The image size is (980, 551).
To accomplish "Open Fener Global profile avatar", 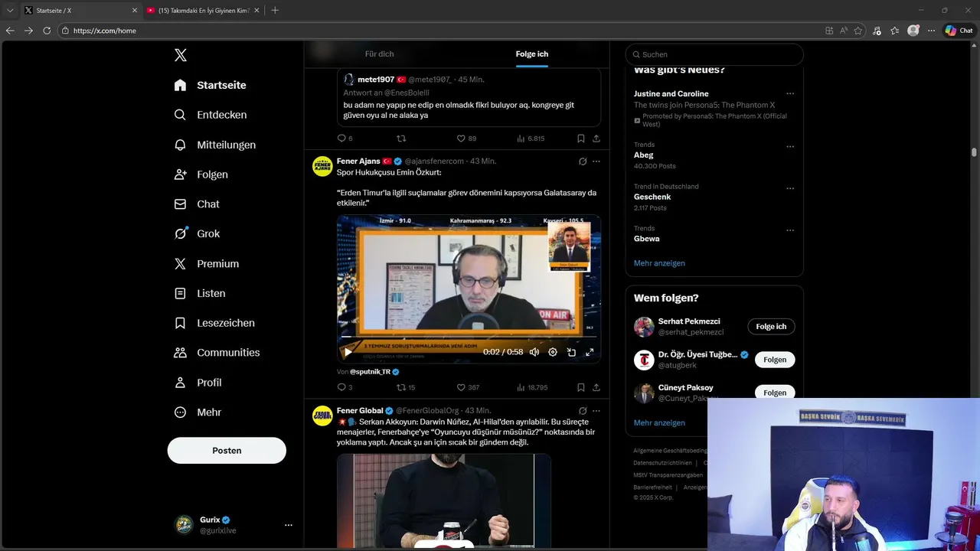I will tap(322, 416).
